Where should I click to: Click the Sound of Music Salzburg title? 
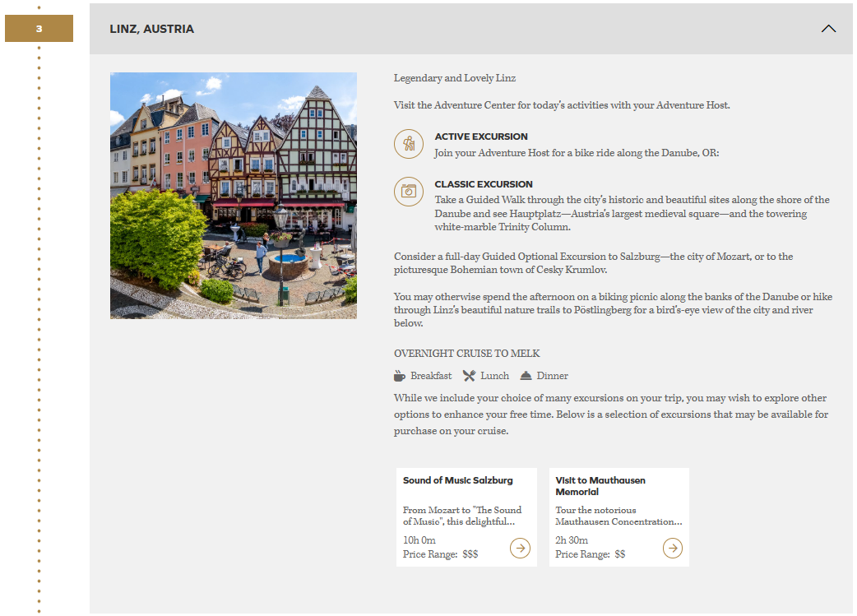point(457,480)
